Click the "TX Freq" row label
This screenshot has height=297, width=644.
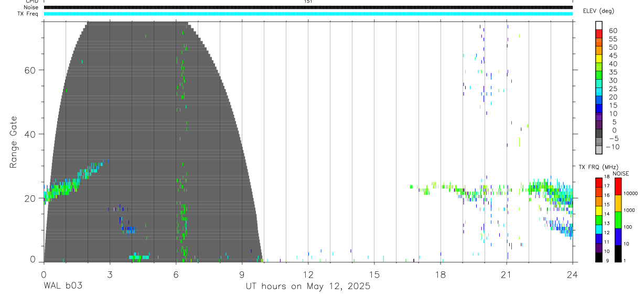click(28, 14)
